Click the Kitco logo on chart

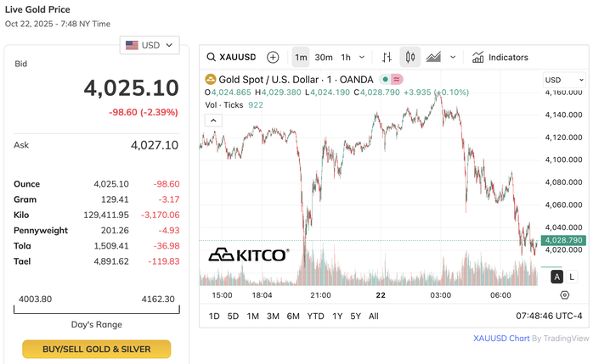click(x=248, y=254)
